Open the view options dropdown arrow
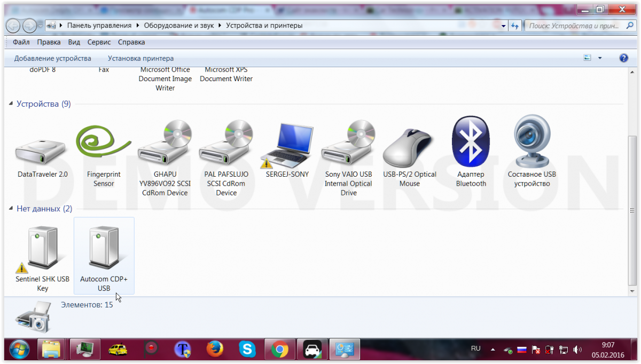Viewport: 641px width, 364px height. pyautogui.click(x=600, y=58)
